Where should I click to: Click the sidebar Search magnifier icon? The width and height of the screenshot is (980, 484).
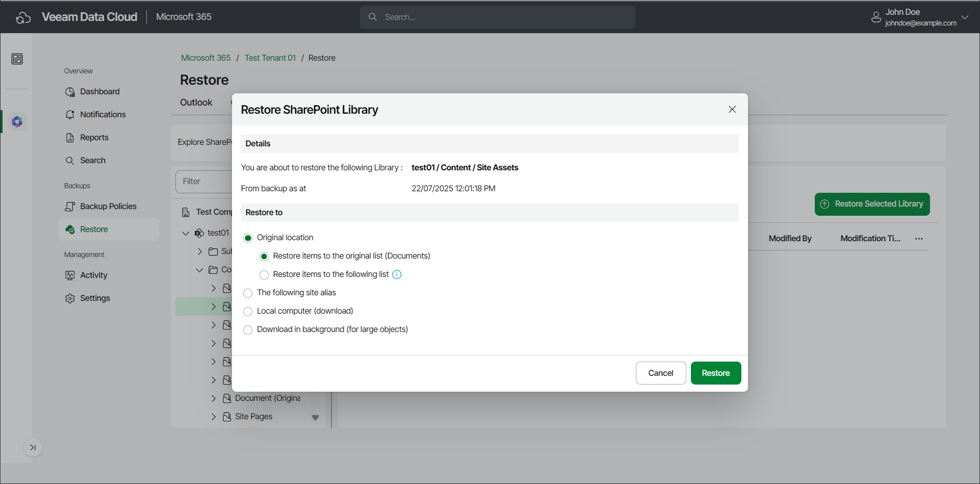coord(70,161)
